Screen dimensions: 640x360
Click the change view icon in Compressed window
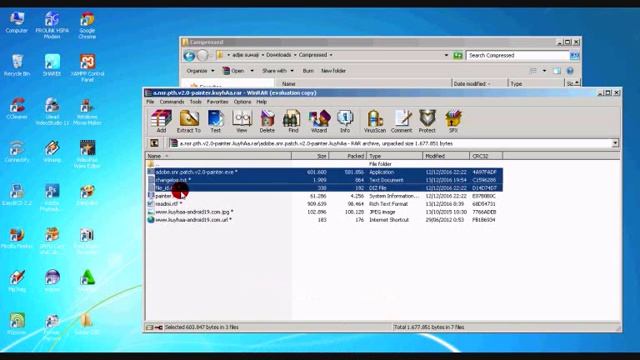[533, 71]
